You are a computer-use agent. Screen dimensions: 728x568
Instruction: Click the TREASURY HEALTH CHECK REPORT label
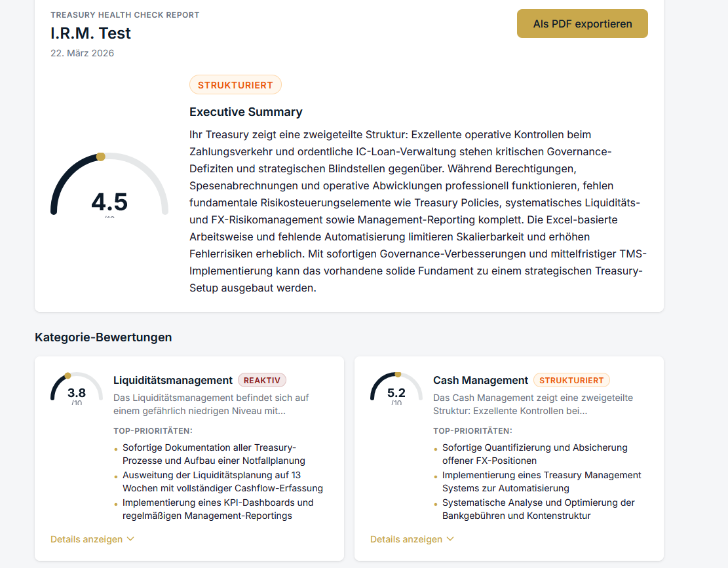coord(125,14)
